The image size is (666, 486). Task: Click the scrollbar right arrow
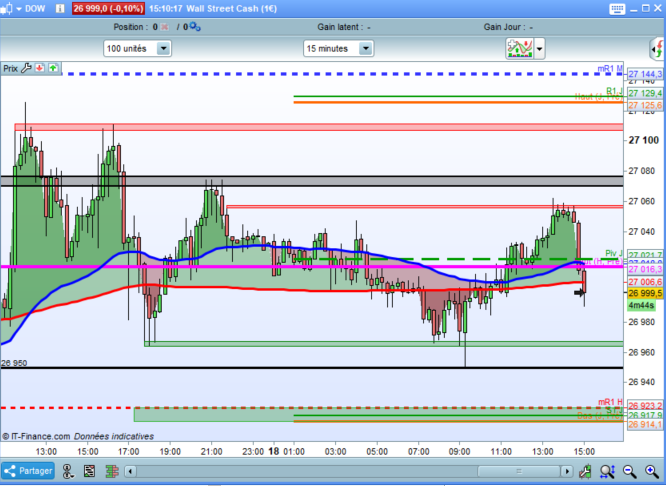(x=567, y=471)
